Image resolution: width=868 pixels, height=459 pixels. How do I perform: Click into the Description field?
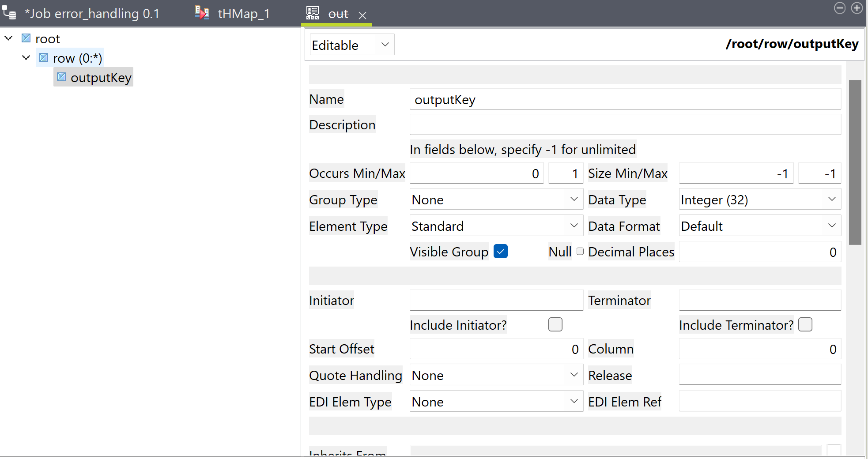[x=625, y=125]
